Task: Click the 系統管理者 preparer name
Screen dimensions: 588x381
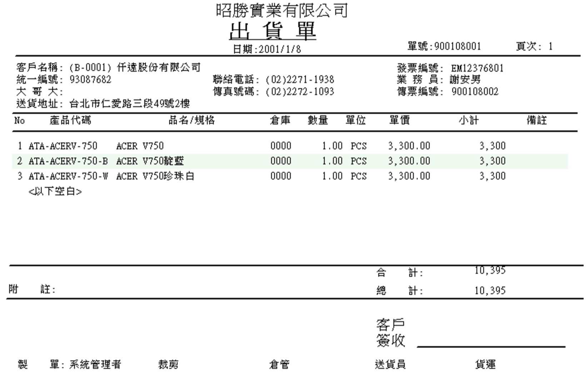Action: point(95,365)
